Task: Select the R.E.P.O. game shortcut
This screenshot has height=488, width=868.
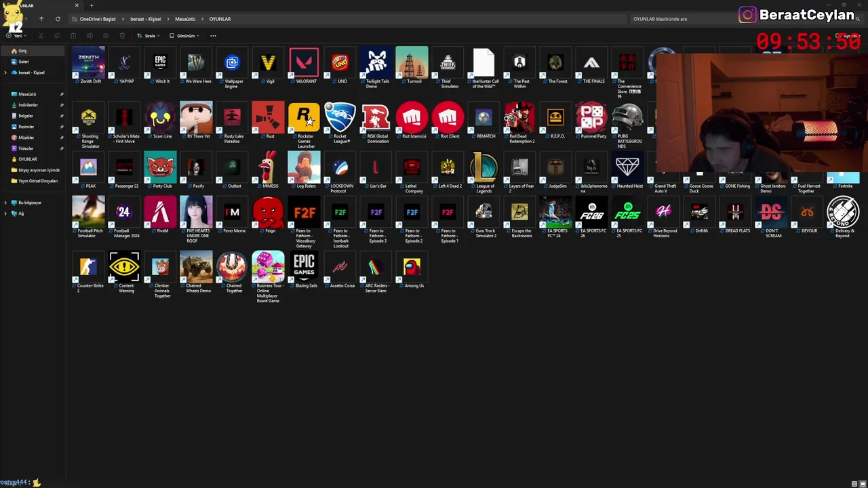Action: tap(555, 121)
